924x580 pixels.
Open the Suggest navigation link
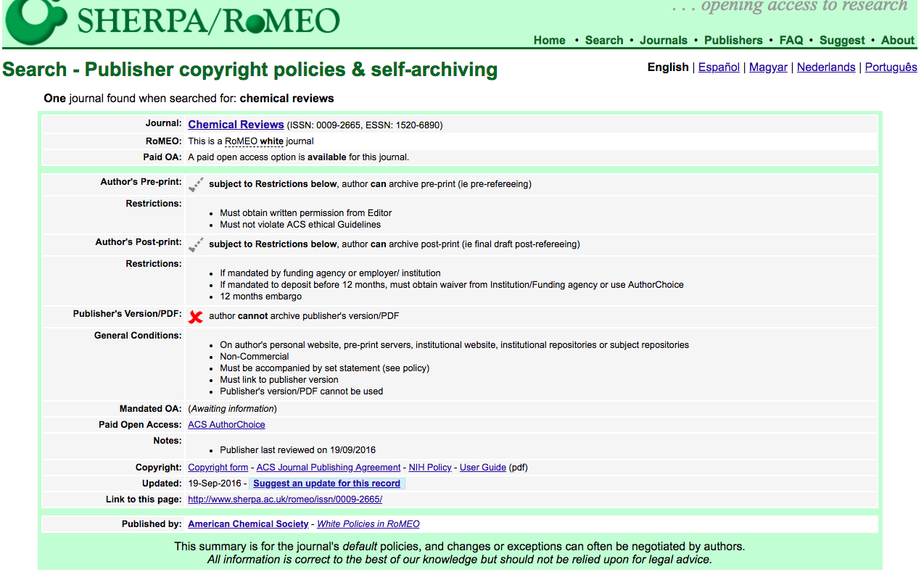point(842,41)
